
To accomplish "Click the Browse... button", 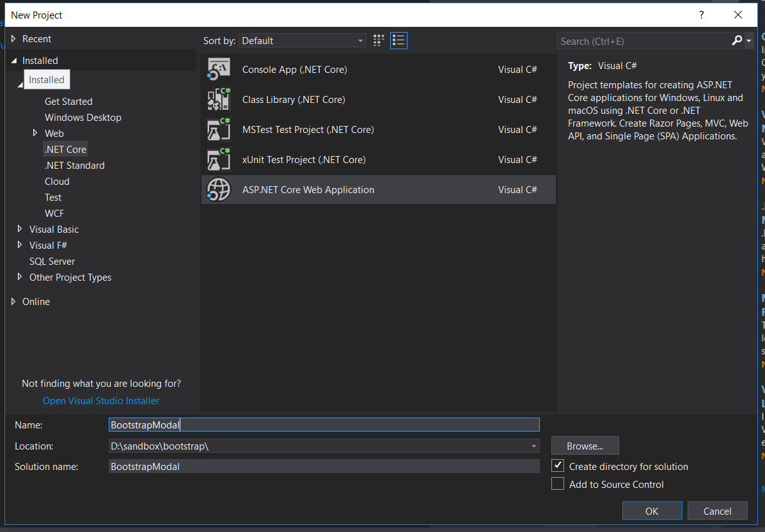I will pos(585,446).
